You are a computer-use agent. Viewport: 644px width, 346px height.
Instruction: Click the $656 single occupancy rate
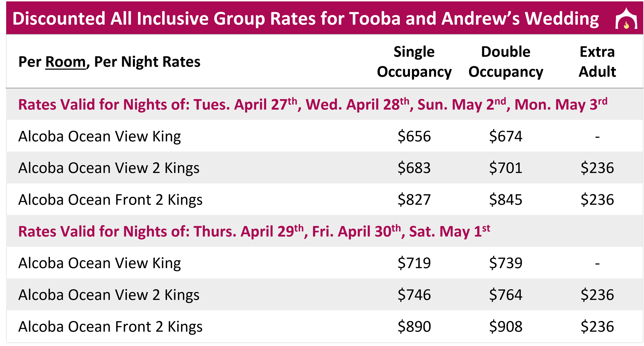coord(414,136)
